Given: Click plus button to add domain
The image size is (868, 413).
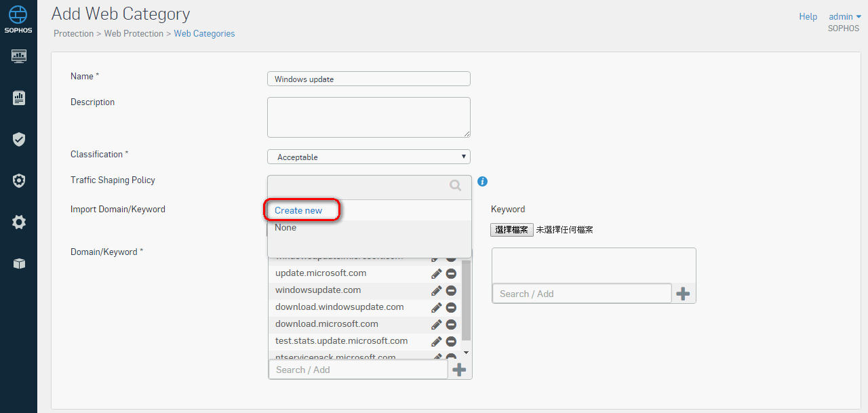Looking at the screenshot, I should click(459, 370).
